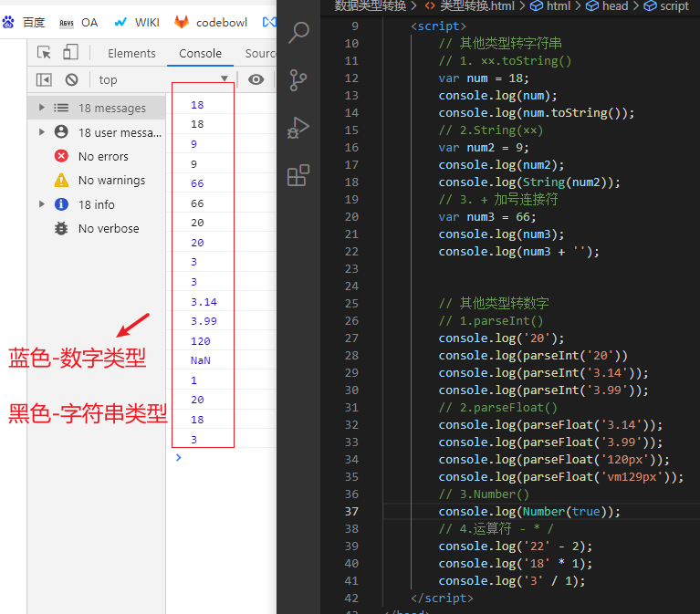Click line number 37 in the editor
This screenshot has height=614, width=700.
(351, 512)
